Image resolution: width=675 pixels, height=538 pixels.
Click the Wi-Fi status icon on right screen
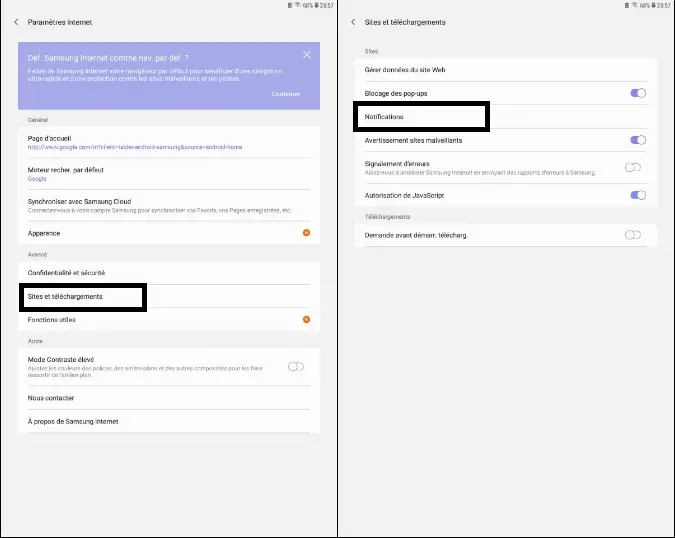(635, 5)
